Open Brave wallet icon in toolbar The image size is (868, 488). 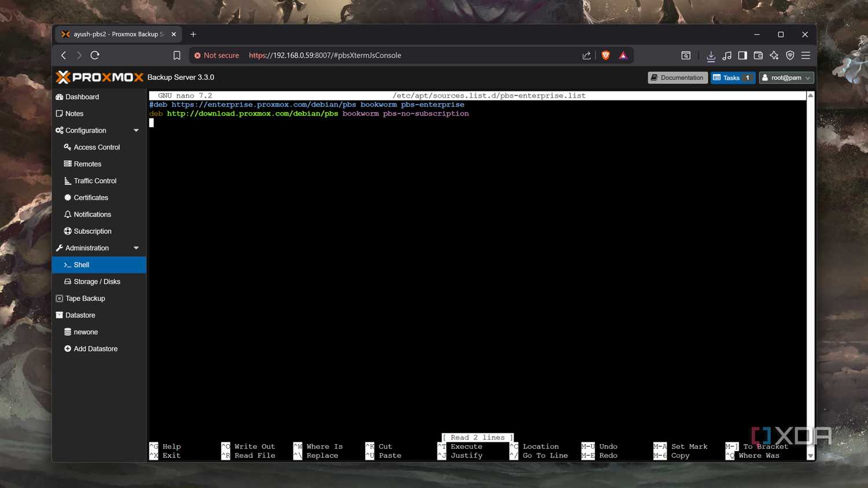tap(758, 56)
